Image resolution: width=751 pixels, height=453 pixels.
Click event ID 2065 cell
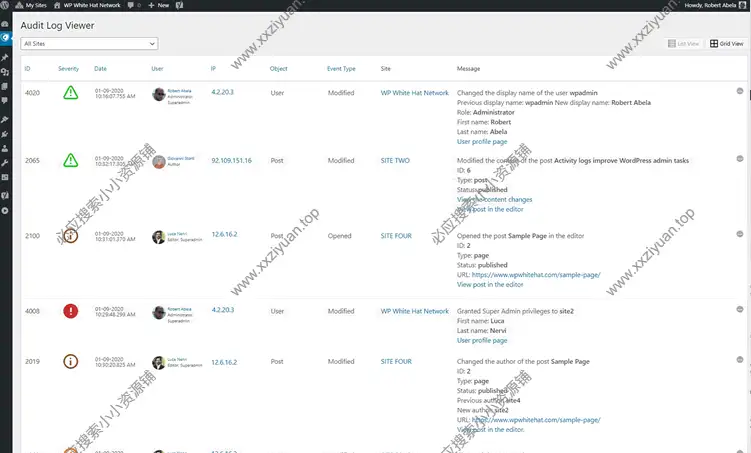point(32,160)
